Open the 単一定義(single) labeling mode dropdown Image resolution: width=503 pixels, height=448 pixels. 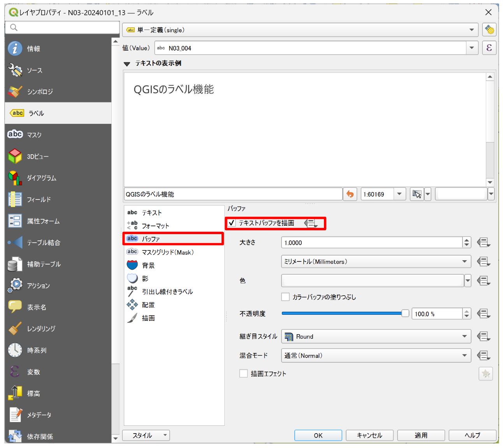(x=301, y=30)
